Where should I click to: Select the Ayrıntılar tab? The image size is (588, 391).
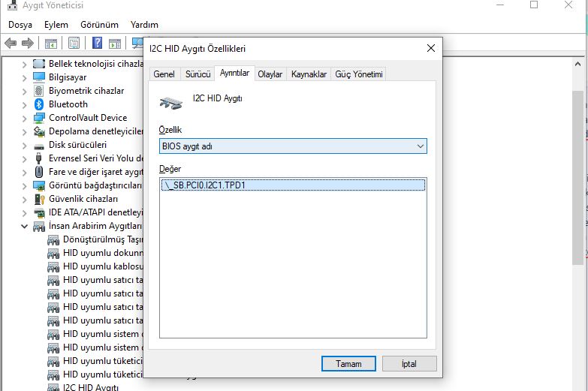click(x=235, y=73)
